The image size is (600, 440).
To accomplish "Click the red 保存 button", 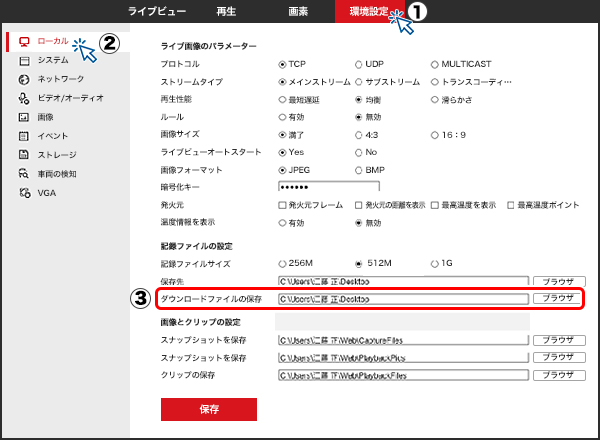I will (209, 409).
